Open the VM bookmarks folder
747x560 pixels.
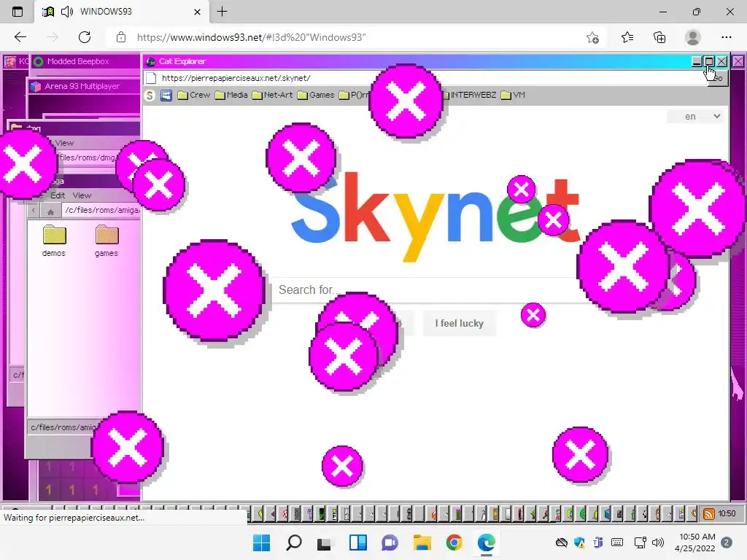tap(513, 96)
